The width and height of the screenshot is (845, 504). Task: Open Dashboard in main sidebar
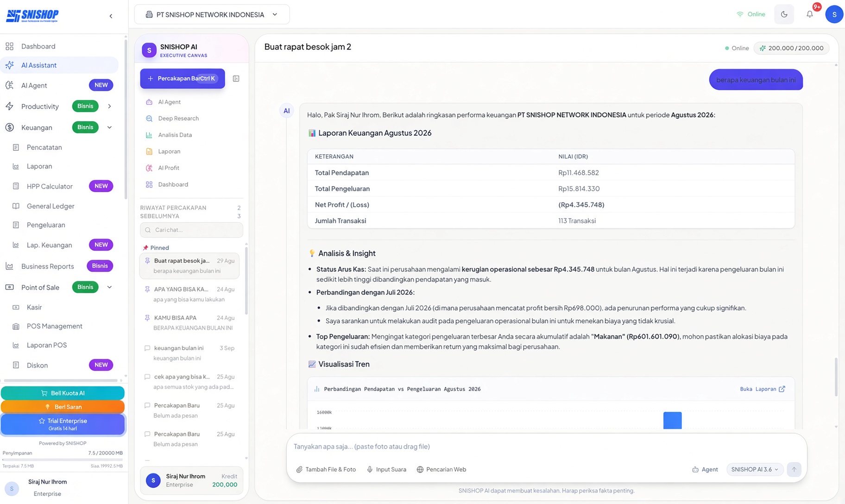point(59,46)
